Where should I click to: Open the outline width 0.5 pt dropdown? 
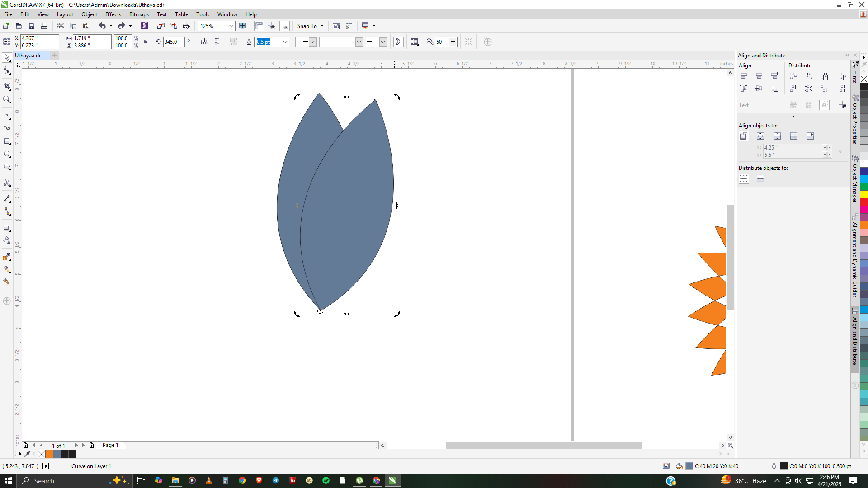point(285,42)
